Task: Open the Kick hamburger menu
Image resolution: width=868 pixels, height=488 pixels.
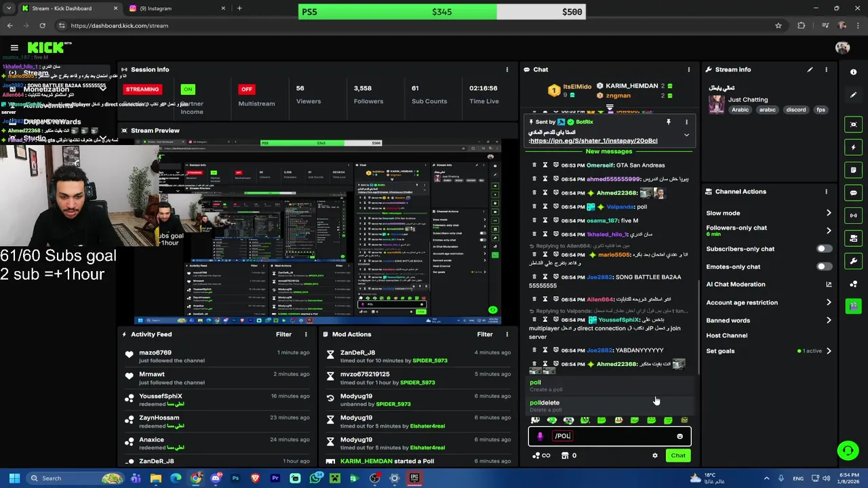Action: pos(14,47)
